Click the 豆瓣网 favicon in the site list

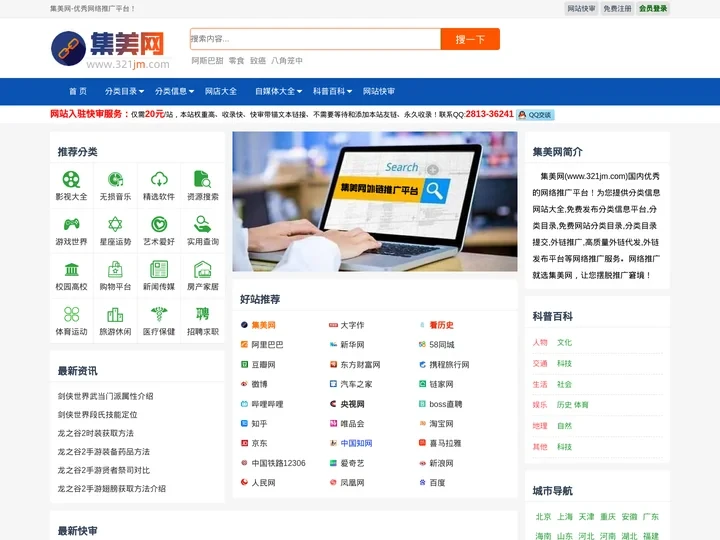(x=244, y=365)
